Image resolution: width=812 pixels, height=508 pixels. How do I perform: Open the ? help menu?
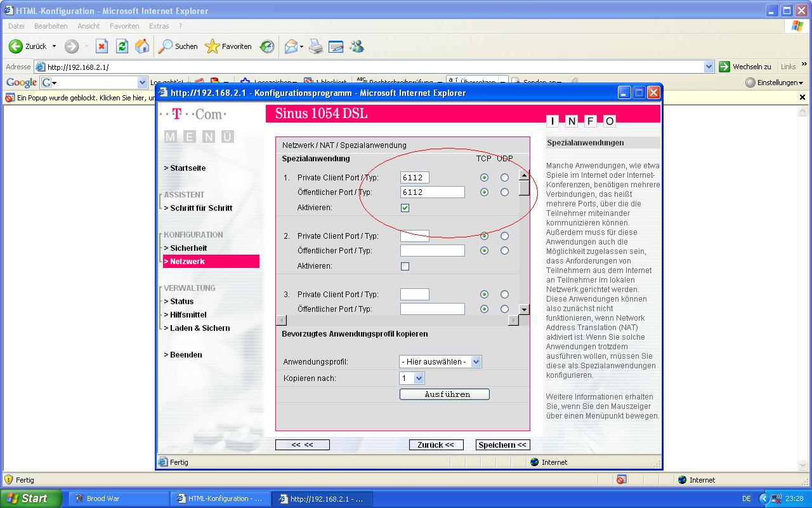[181, 26]
